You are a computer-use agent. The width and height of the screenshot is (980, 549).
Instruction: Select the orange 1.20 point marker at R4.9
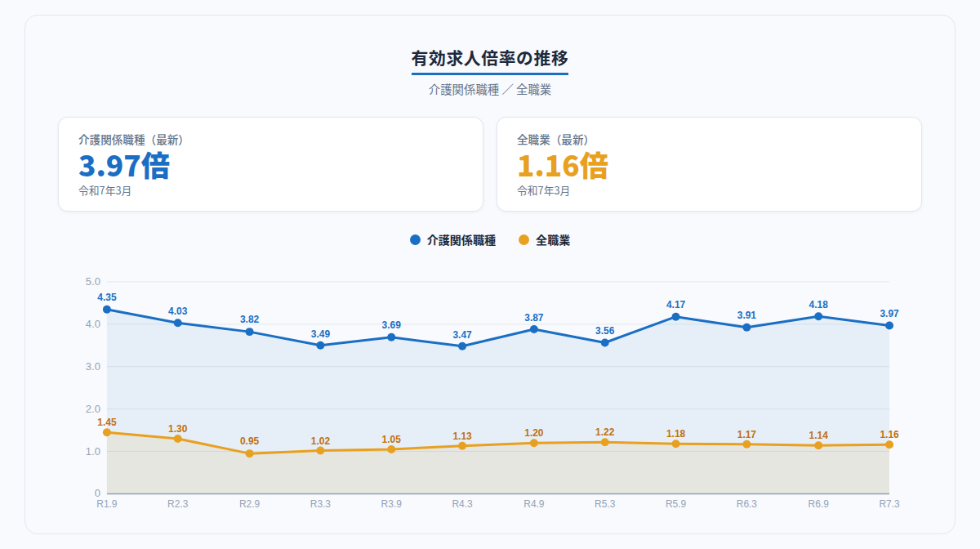pos(534,443)
